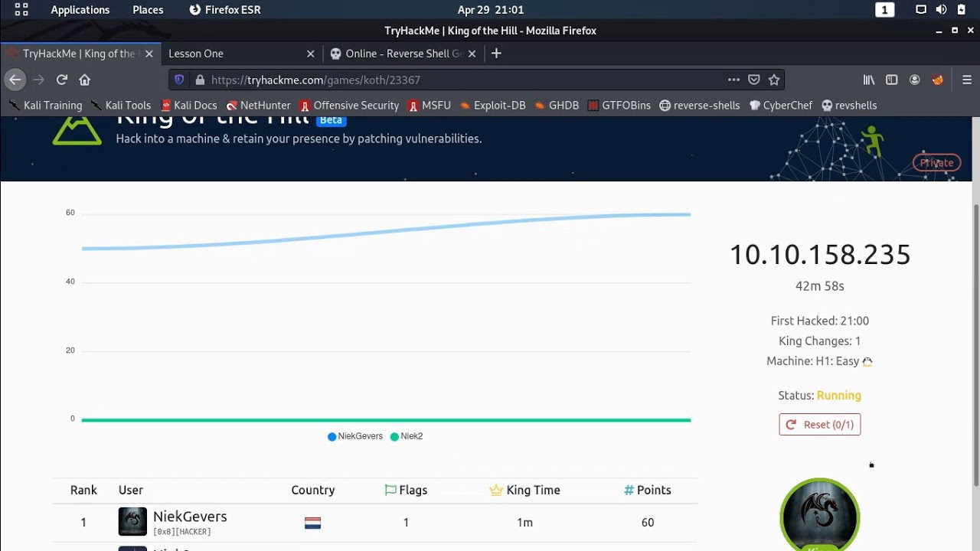Open the revshells bookmark

click(849, 106)
